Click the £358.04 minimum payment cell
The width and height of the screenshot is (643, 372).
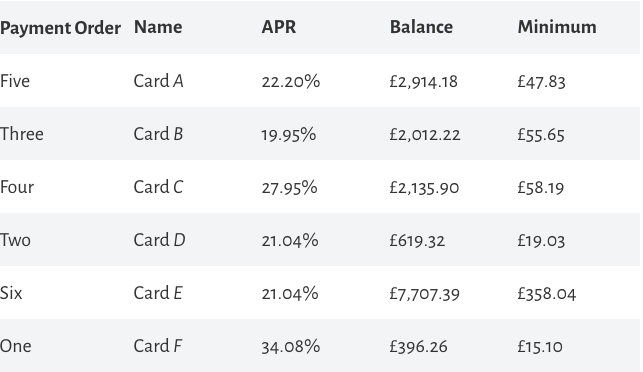(547, 294)
